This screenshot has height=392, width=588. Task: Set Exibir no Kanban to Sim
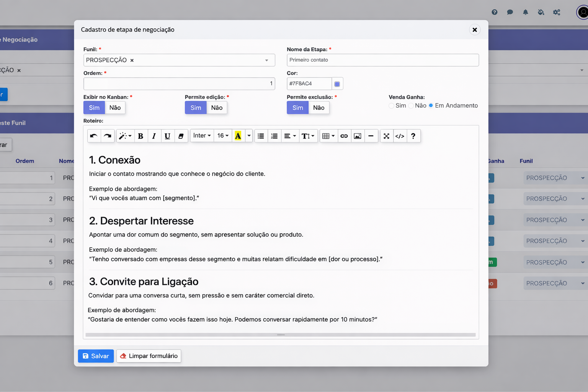pyautogui.click(x=94, y=108)
